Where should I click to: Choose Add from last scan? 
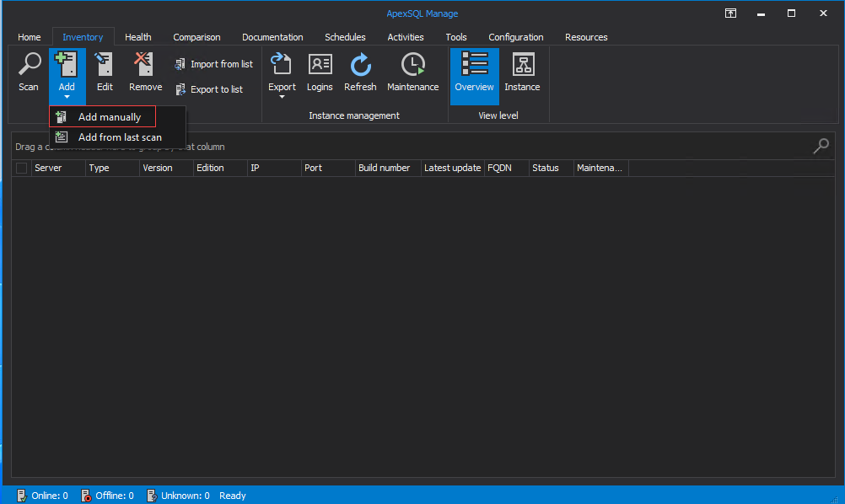[x=117, y=137]
